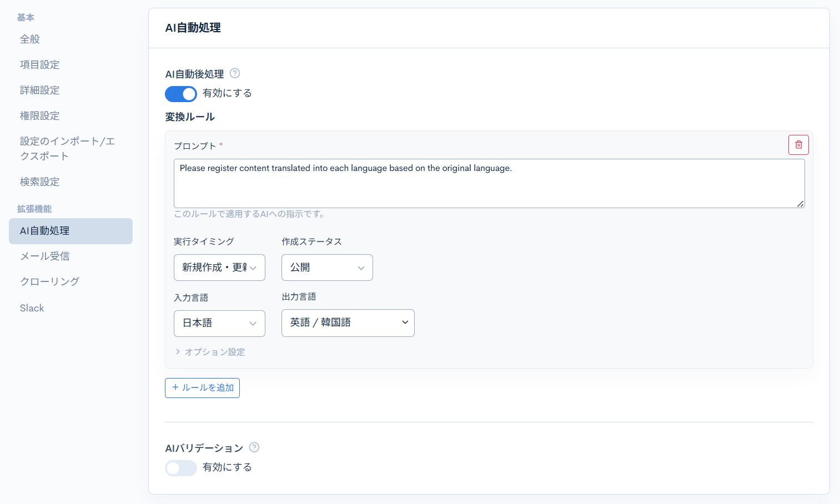Viewport: 840px width, 504px height.
Task: Click into the プロンプト text area
Action: [489, 183]
